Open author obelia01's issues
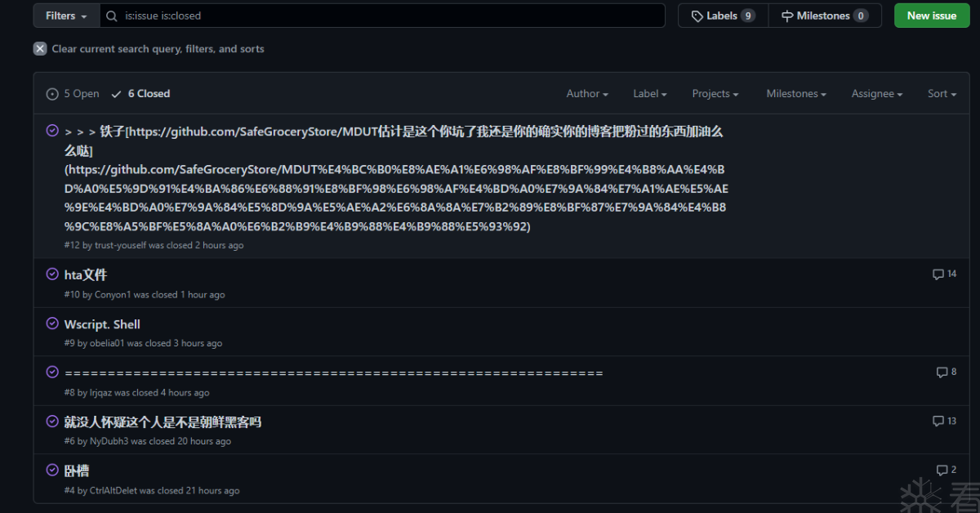The image size is (980, 513). tap(107, 343)
